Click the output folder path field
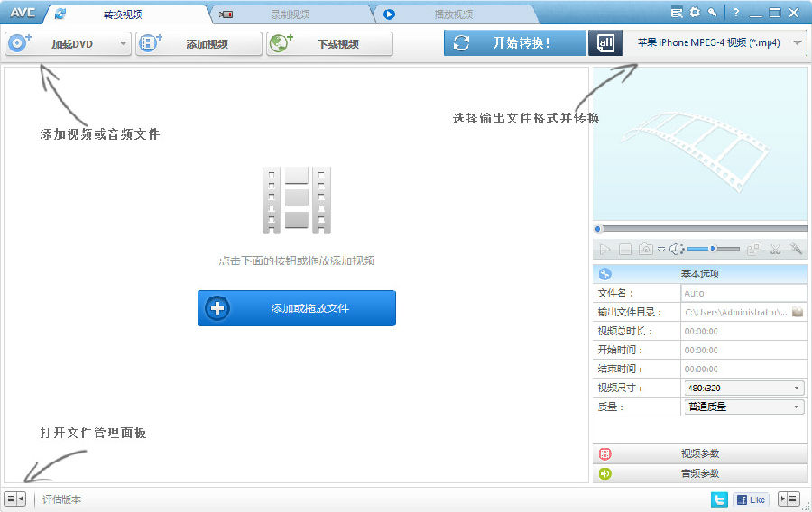This screenshot has width=812, height=512. pyautogui.click(x=736, y=313)
